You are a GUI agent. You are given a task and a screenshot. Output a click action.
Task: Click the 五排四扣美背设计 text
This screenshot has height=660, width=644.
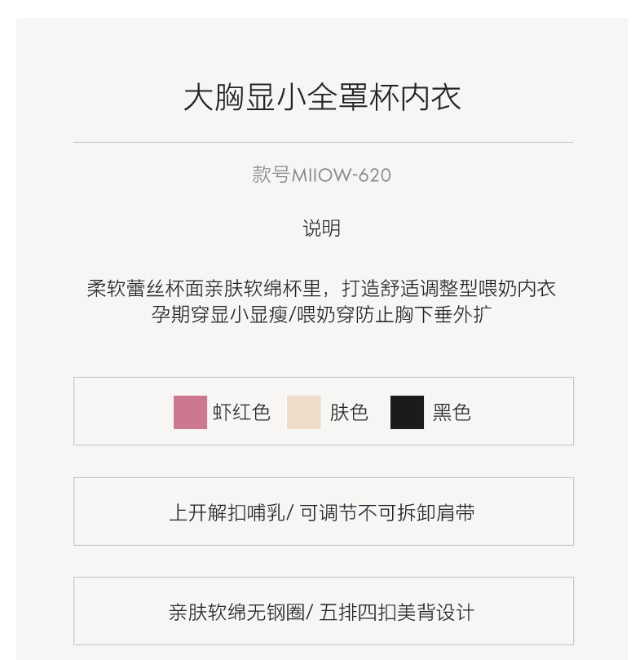tap(397, 613)
